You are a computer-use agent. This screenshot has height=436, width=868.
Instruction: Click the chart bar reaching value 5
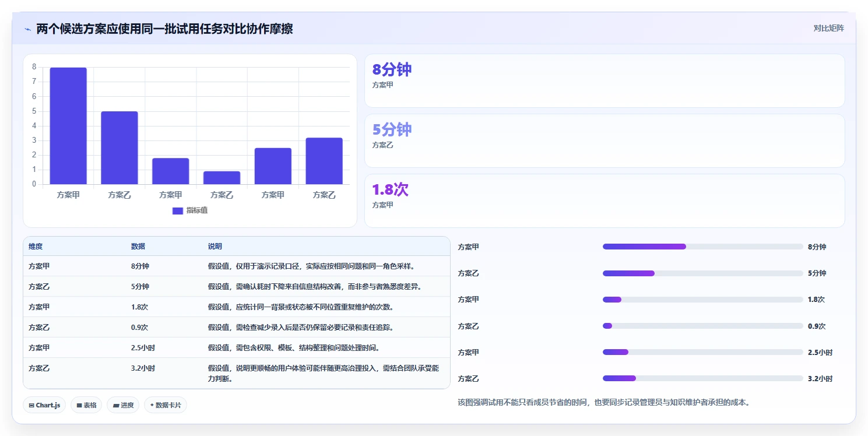(x=120, y=148)
